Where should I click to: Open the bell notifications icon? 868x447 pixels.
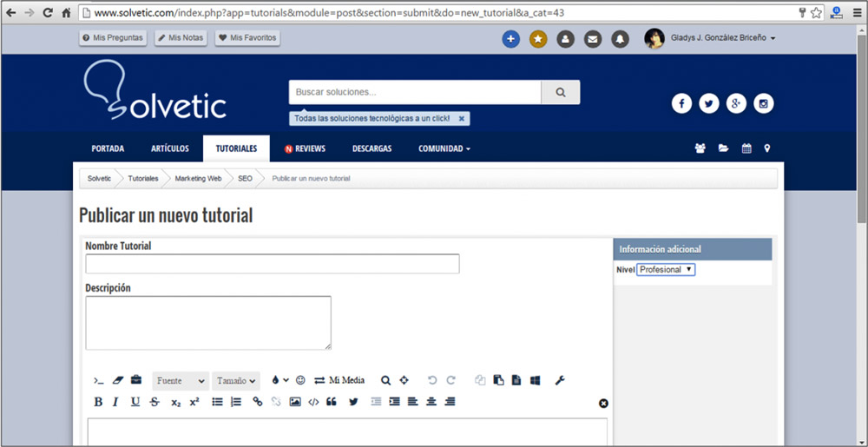click(x=620, y=39)
